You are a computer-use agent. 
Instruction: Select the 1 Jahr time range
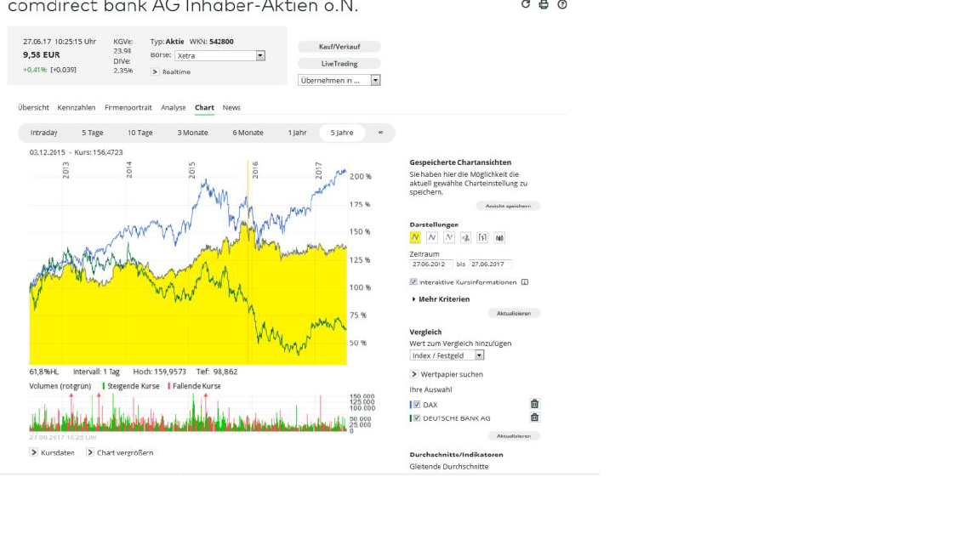coord(297,133)
